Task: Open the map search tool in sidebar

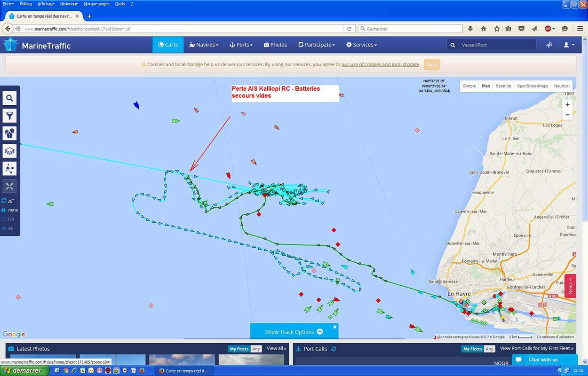Action: coord(9,98)
